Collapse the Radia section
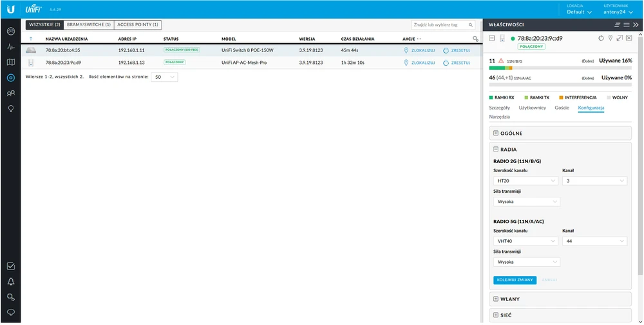This screenshot has width=644, height=325. pos(496,149)
